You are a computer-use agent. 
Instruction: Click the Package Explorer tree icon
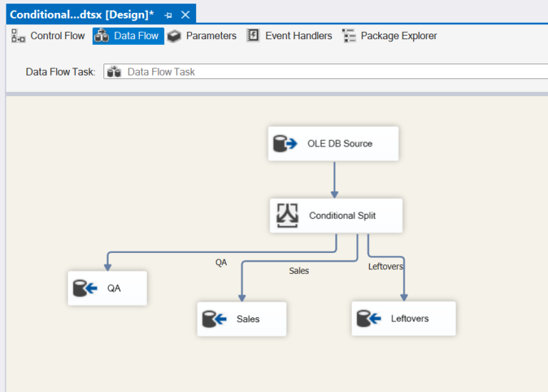[x=349, y=36]
